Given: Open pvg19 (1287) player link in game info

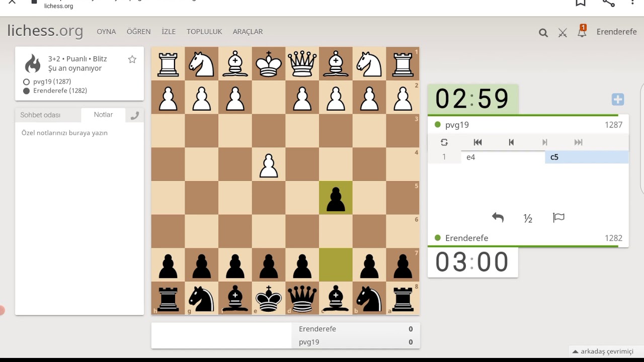Looking at the screenshot, I should 52,81.
